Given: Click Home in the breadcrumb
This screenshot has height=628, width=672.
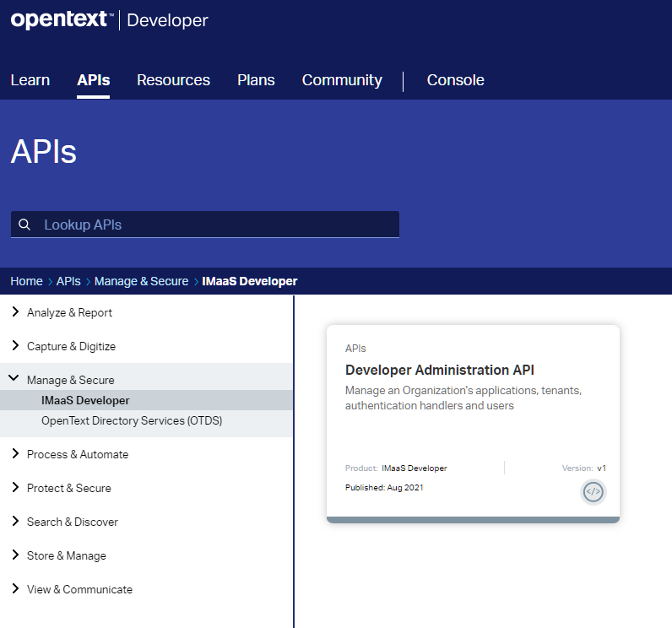Looking at the screenshot, I should pos(26,281).
